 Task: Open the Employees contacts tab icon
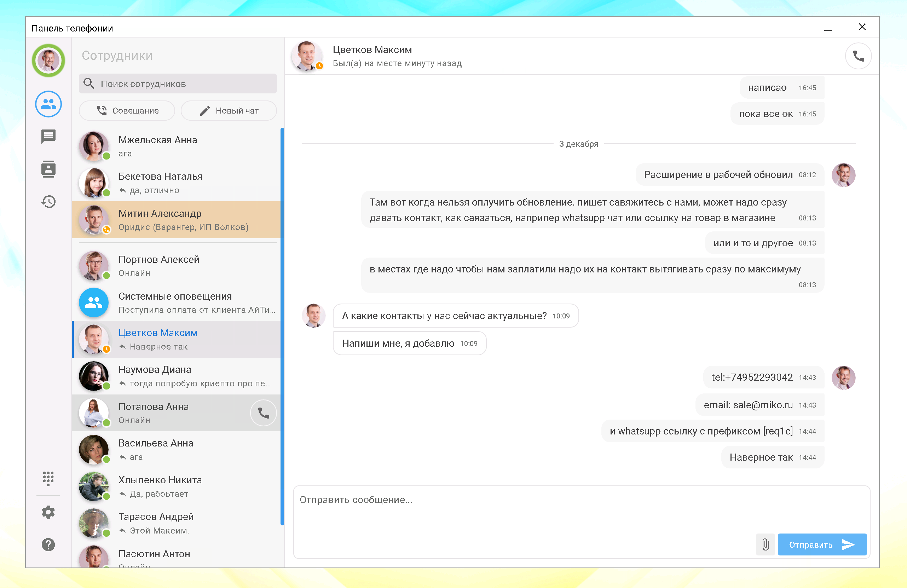(x=48, y=104)
